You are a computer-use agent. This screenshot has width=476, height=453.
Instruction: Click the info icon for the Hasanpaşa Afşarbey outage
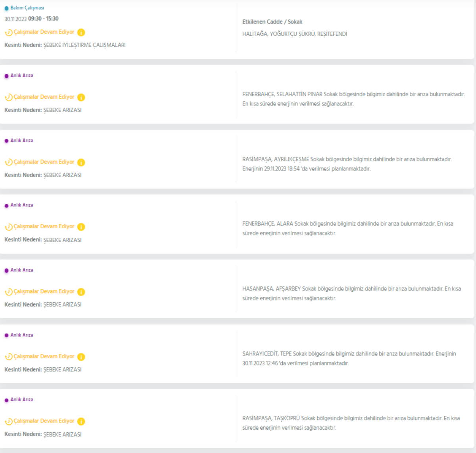click(81, 292)
